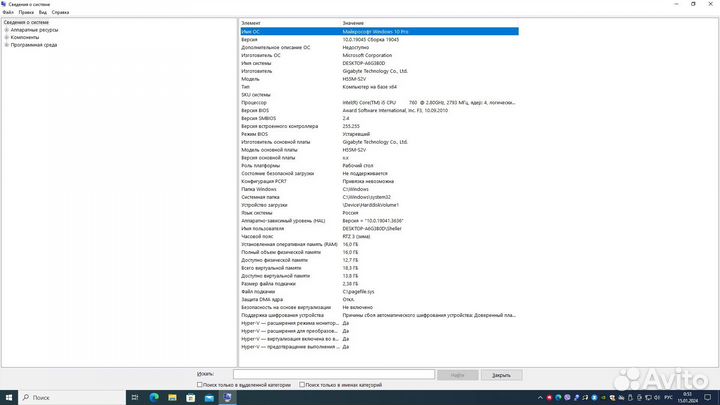This screenshot has height=405, width=720.
Task: Select the Сведения о системе root node
Action: 26,22
